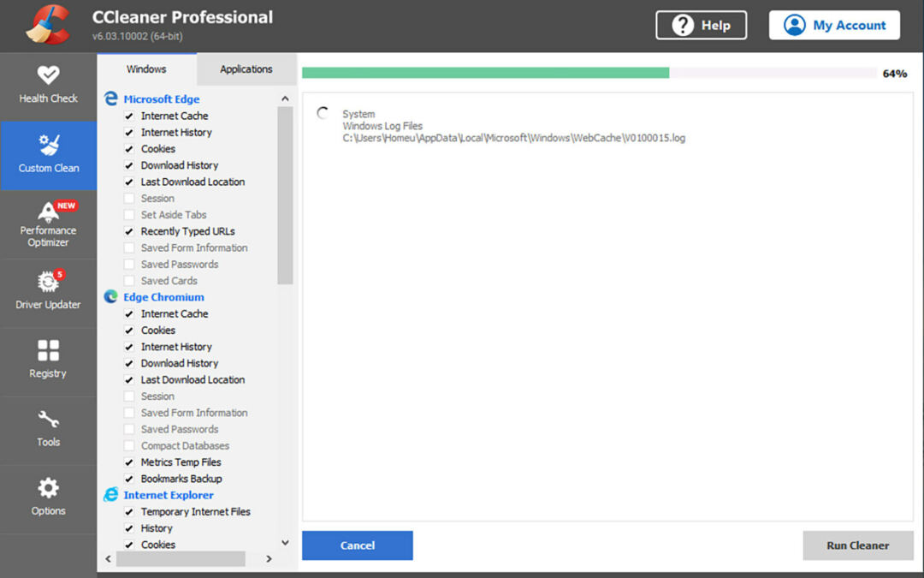This screenshot has width=924, height=578.
Task: Cancel the running clean operation
Action: [357, 545]
